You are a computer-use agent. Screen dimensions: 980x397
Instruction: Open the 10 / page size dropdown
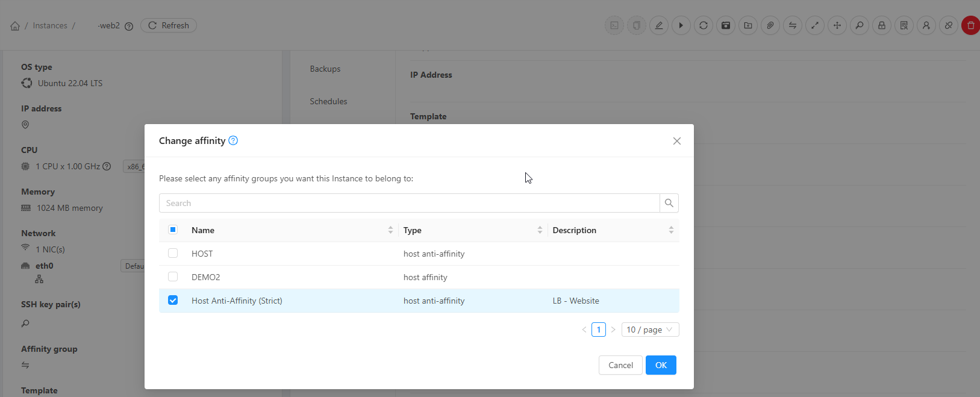(x=650, y=330)
